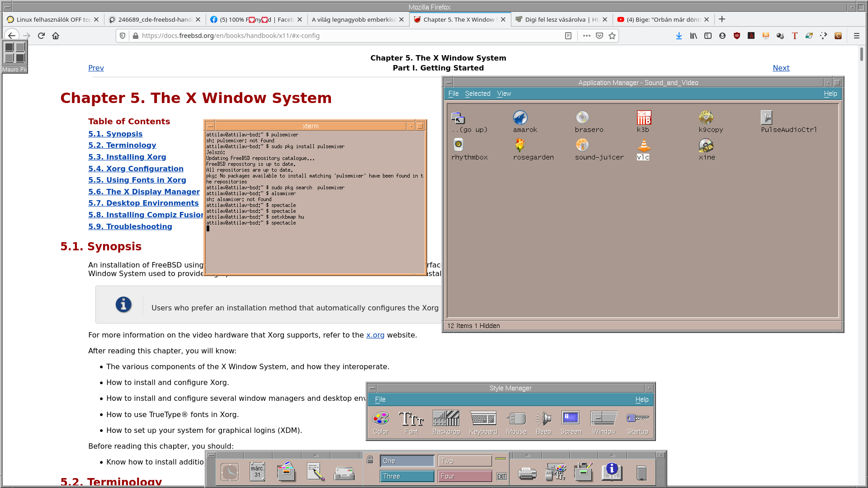This screenshot has width=868, height=488.
Task: Open page actions three-dot menu
Action: click(587, 36)
